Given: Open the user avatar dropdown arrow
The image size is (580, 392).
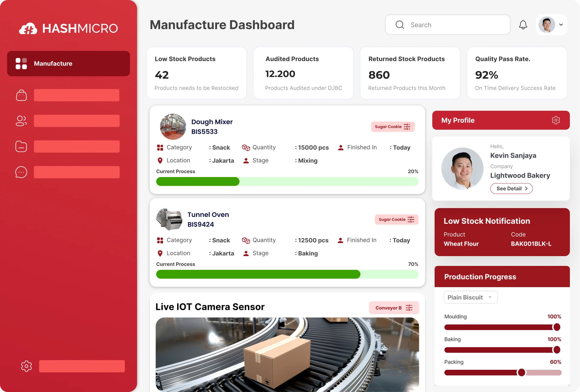Looking at the screenshot, I should [561, 25].
